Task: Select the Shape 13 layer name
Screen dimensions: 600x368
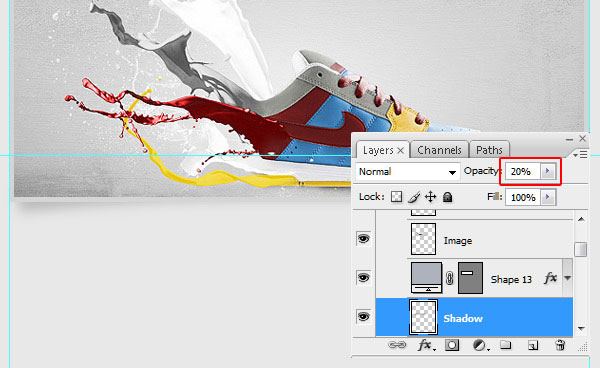Action: [511, 280]
